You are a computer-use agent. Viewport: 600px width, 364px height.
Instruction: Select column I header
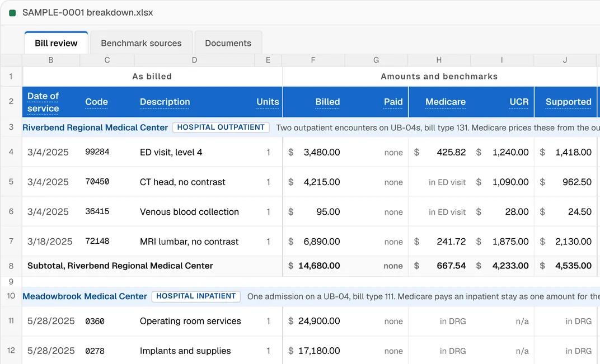pyautogui.click(x=501, y=60)
